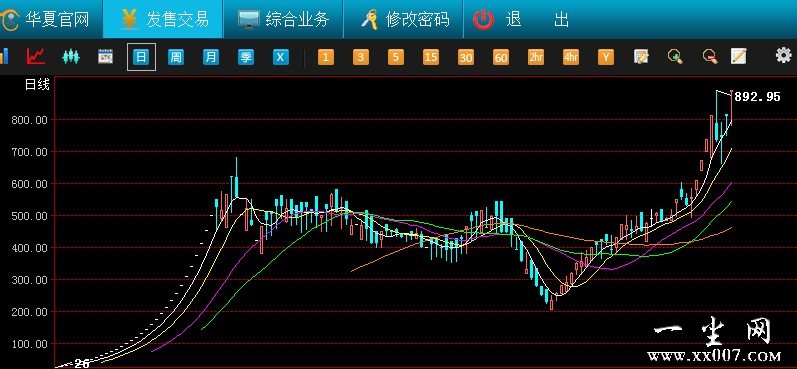Screen dimensions: 797x369
Task: Select the candlestick chart icon
Action: [71, 56]
